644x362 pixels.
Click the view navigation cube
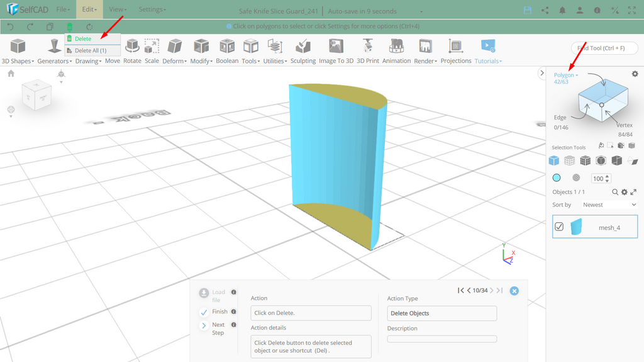click(36, 96)
